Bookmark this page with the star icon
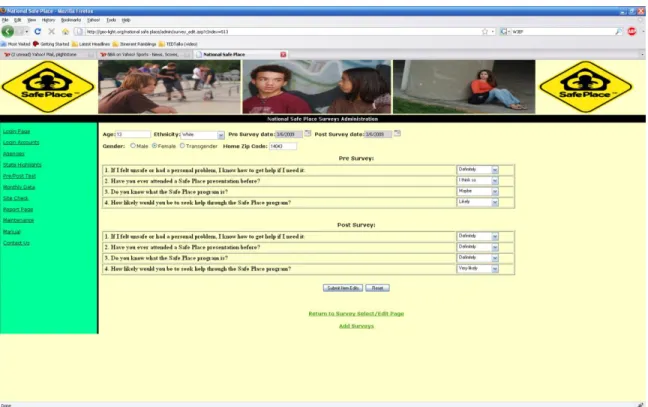This screenshot has height=407, width=648. (x=484, y=31)
